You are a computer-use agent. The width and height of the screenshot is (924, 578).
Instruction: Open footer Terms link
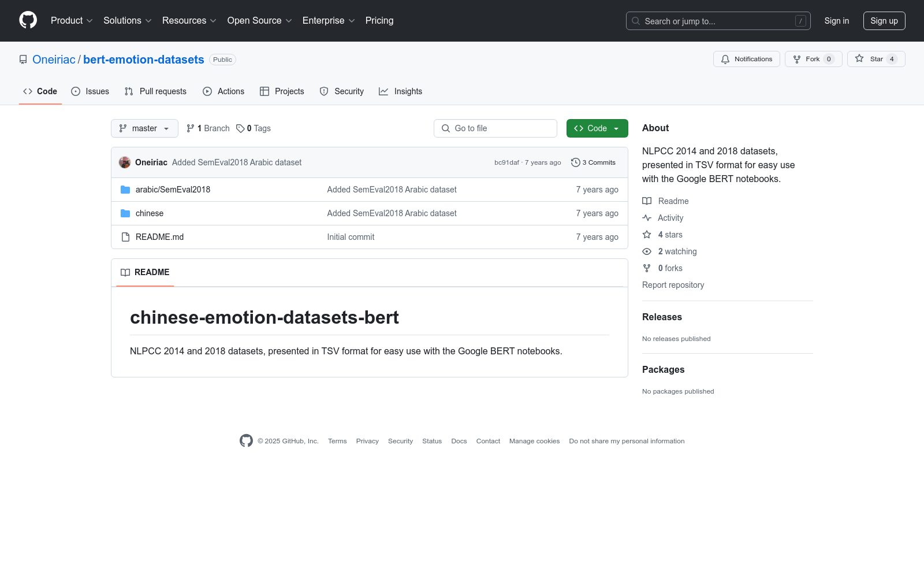[337, 441]
